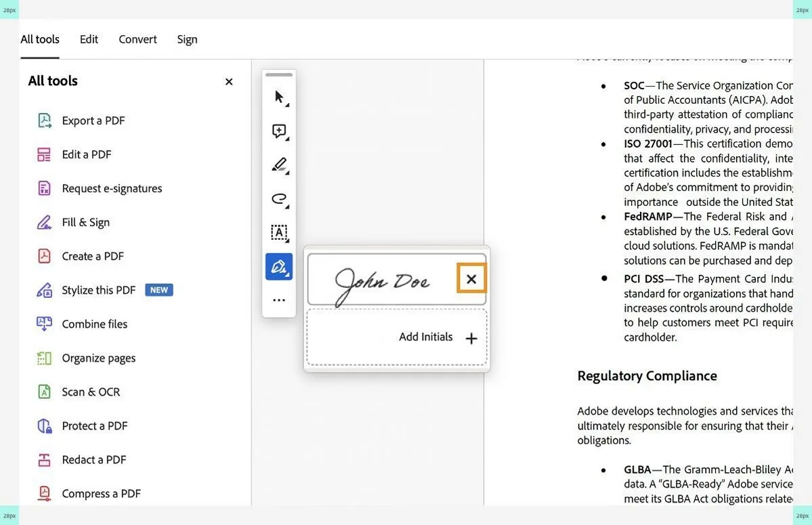Open Request e-signatures
The height and width of the screenshot is (525, 812).
[x=112, y=188]
